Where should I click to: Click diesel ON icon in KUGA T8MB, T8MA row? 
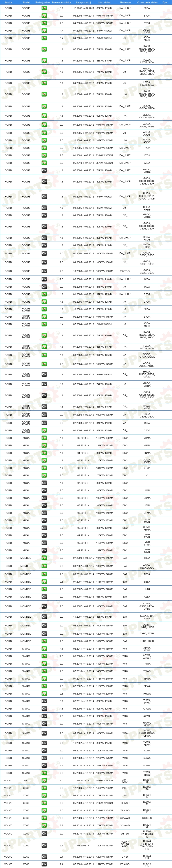[x=44, y=551]
